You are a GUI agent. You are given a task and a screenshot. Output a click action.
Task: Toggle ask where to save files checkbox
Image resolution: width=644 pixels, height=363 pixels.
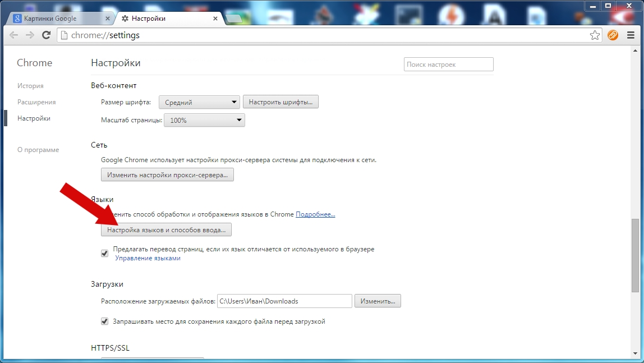pos(105,321)
